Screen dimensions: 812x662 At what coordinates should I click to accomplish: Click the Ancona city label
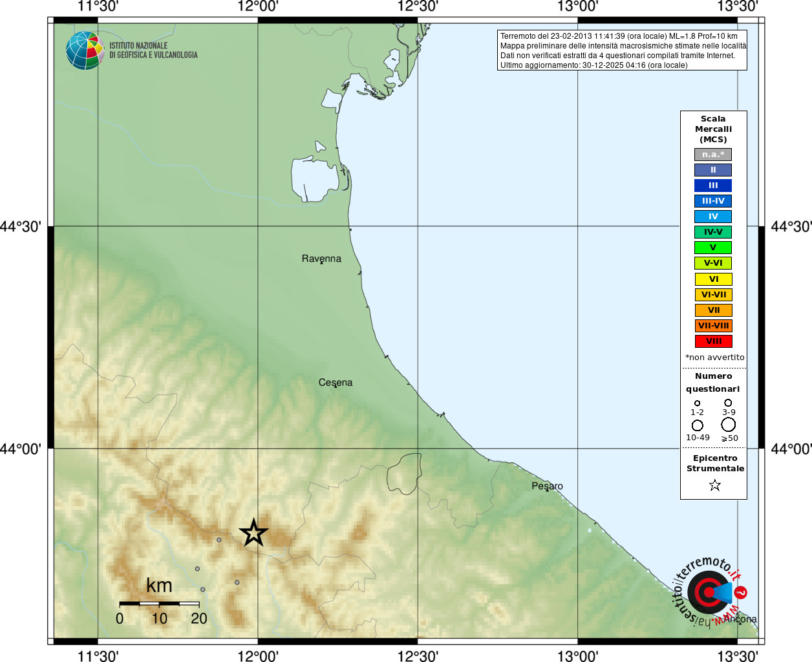(x=740, y=619)
